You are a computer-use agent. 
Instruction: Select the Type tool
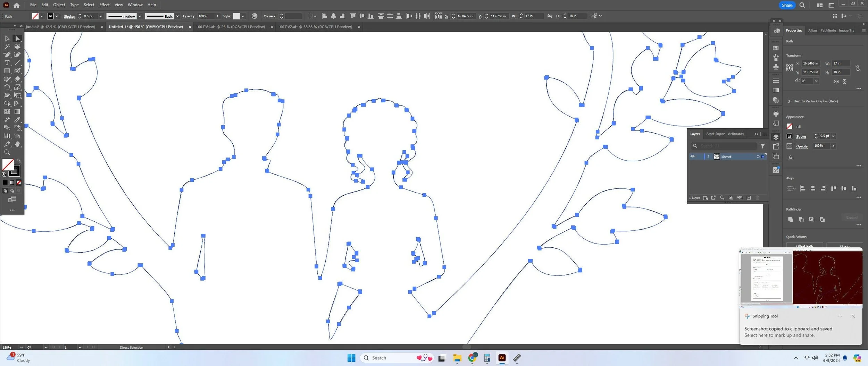pos(7,63)
